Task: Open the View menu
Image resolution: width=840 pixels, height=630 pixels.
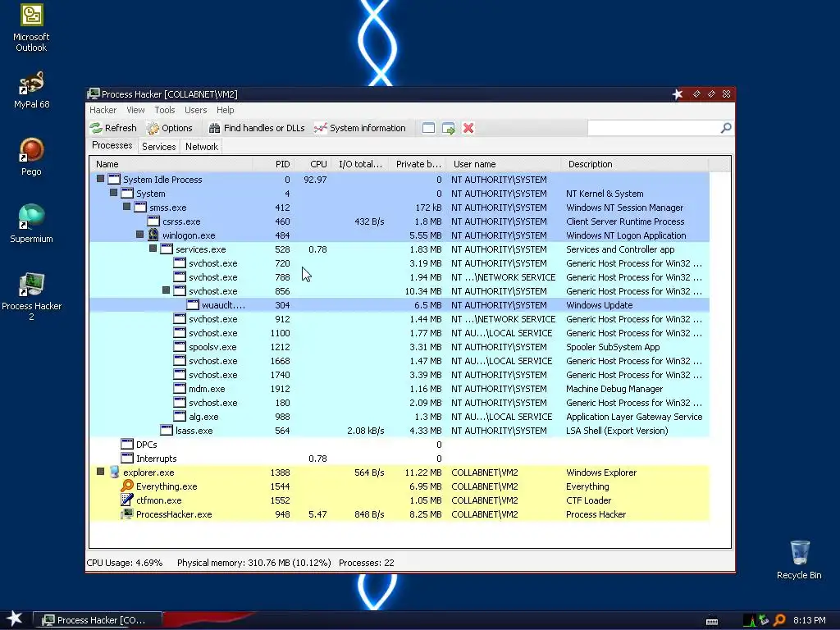Action: 135,110
